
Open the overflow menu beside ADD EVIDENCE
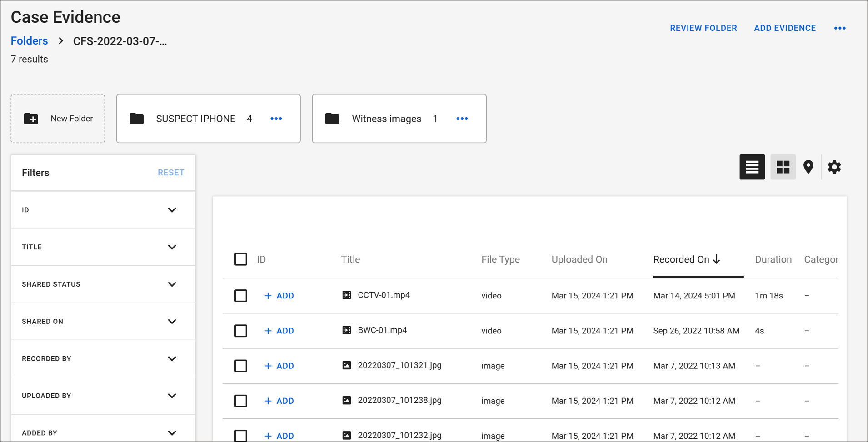(840, 28)
